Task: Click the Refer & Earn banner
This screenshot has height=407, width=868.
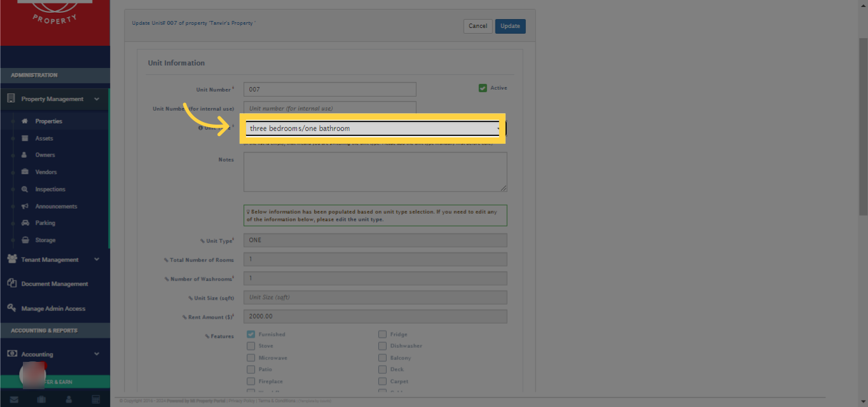Action: [55, 382]
